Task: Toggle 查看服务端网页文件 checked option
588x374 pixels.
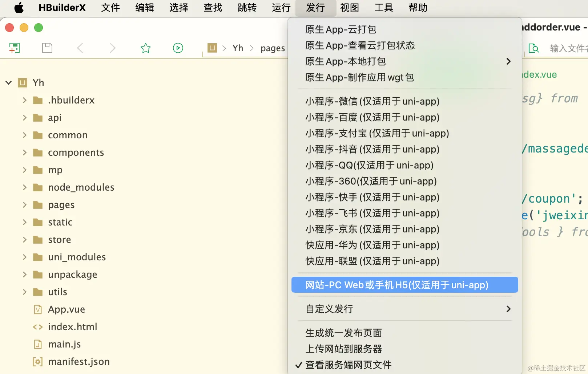Action: pyautogui.click(x=405, y=365)
